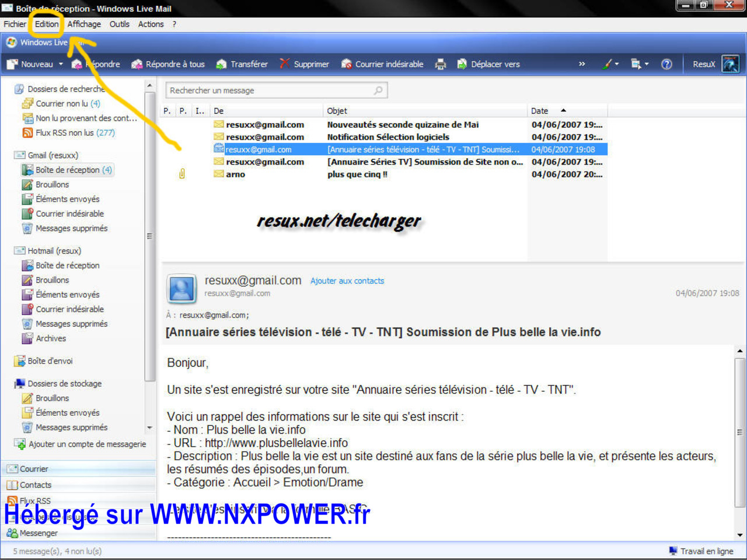Open Messages supprimés under Gmail

coord(65,228)
